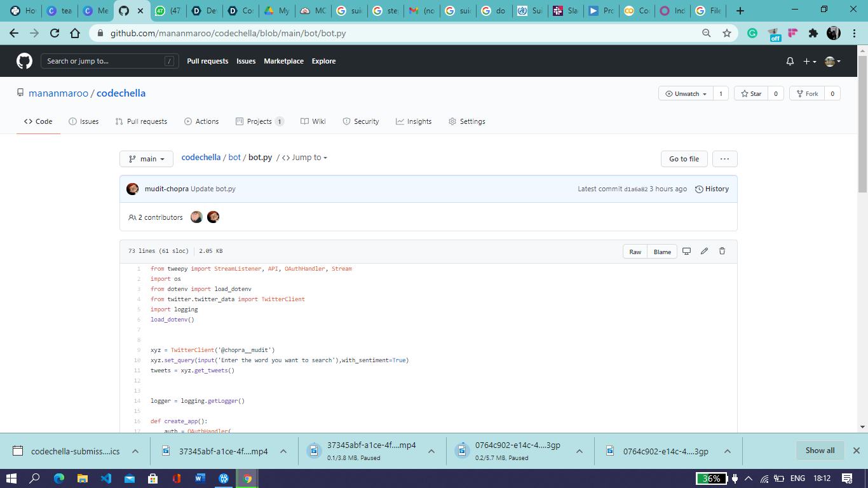Click the open in desktop monitor icon
This screenshot has width=868, height=488.
point(686,252)
